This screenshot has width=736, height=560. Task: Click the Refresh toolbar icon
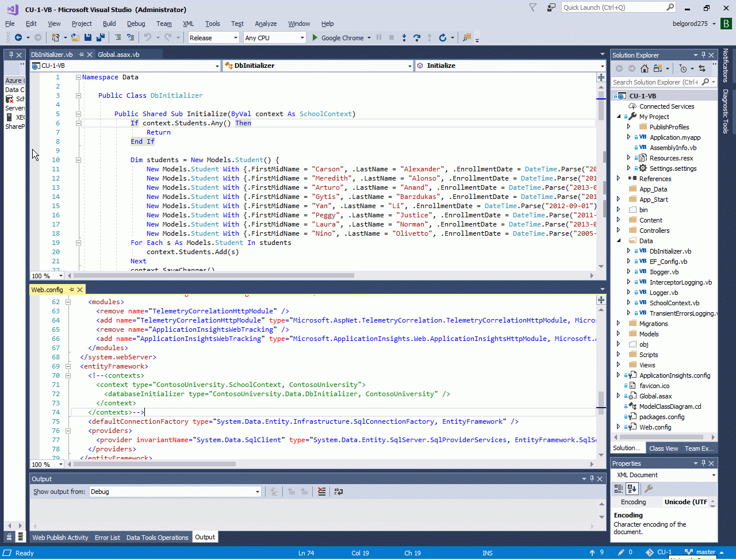[x=442, y=37]
